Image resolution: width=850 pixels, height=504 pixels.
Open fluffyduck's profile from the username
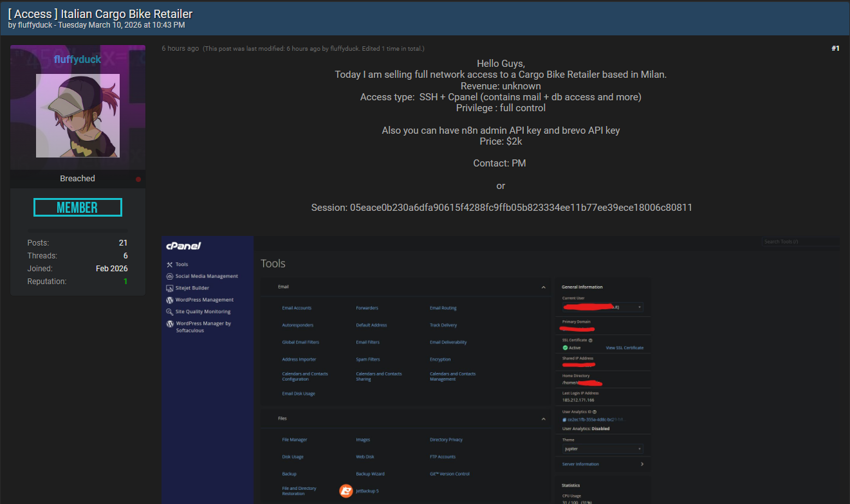tap(77, 59)
